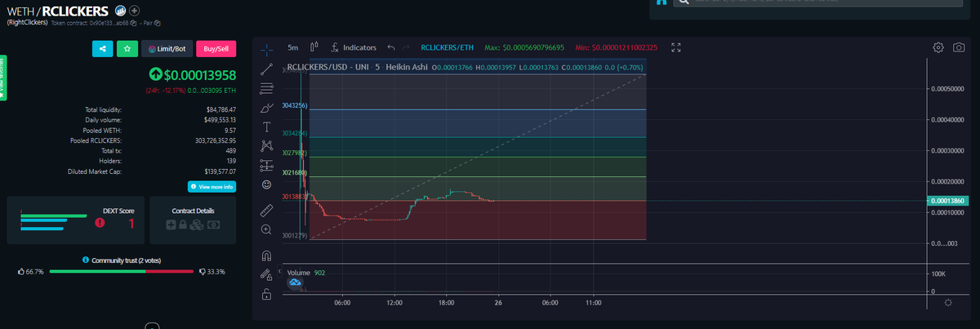Open the Limit/Bot trading option
The image size is (980, 329).
[x=167, y=49]
